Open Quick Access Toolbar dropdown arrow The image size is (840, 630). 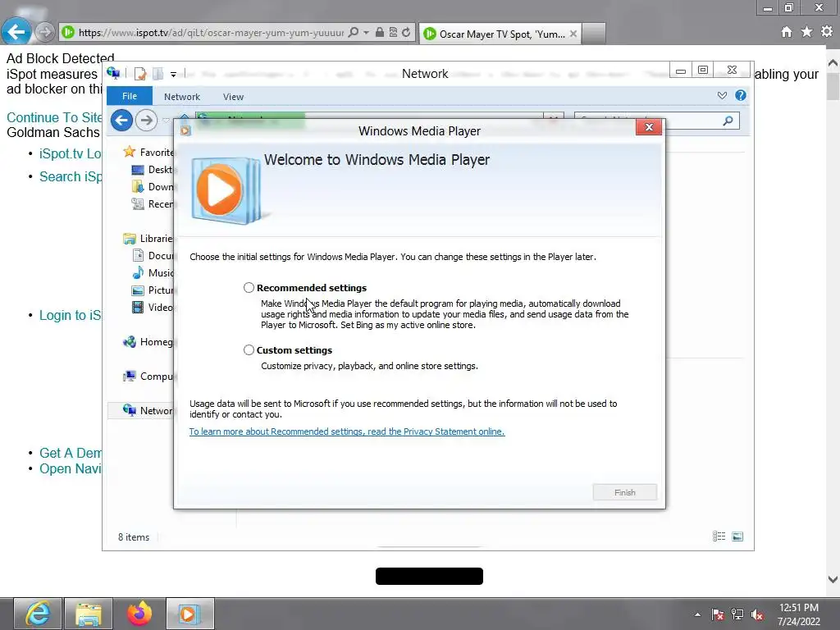[x=173, y=75]
